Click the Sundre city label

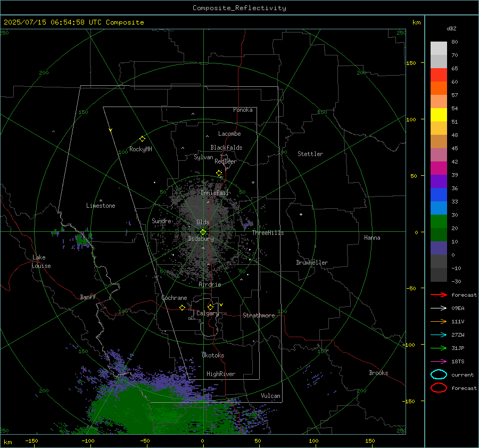point(161,221)
